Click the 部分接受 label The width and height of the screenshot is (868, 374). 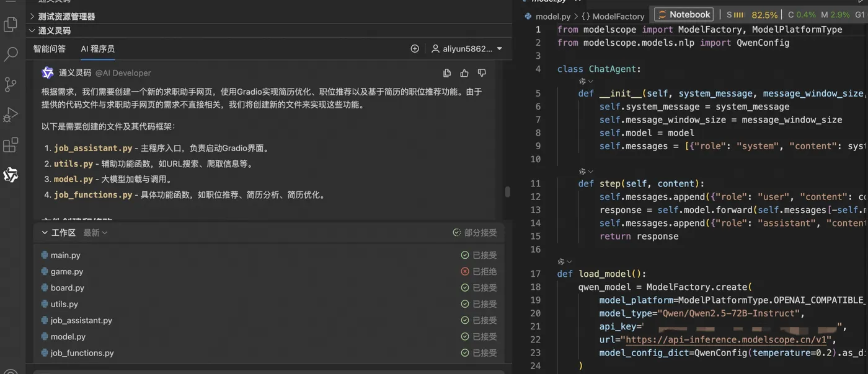click(x=480, y=233)
